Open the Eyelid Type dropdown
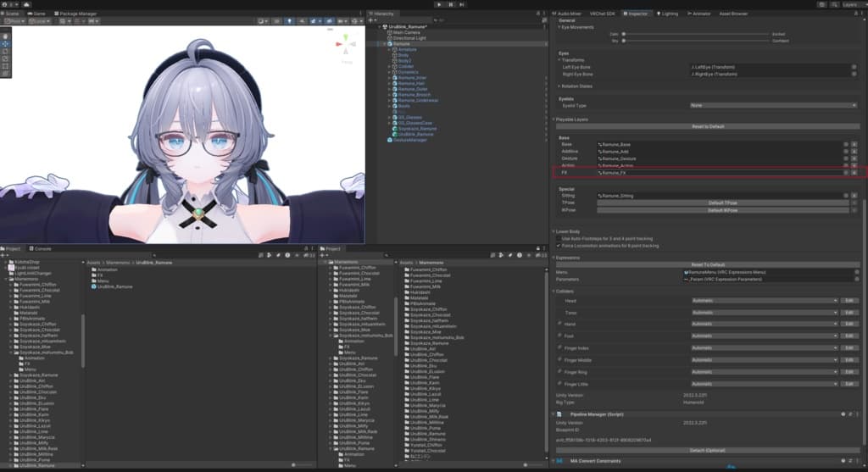The height and width of the screenshot is (472, 868). pyautogui.click(x=773, y=105)
